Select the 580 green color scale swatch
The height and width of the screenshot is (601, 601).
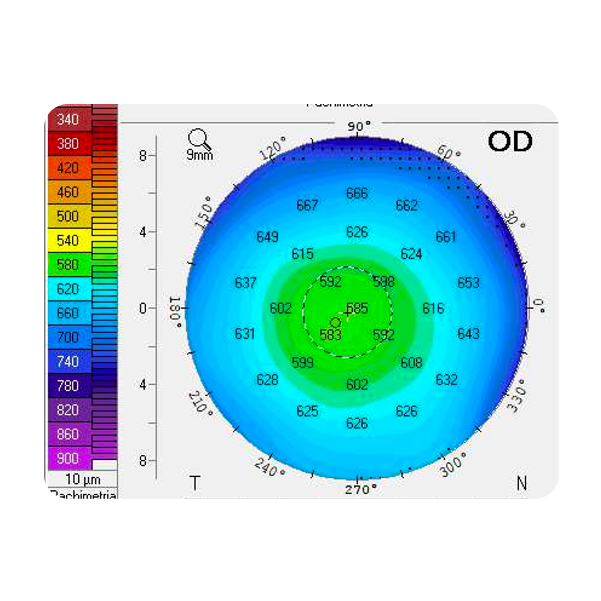tap(68, 265)
